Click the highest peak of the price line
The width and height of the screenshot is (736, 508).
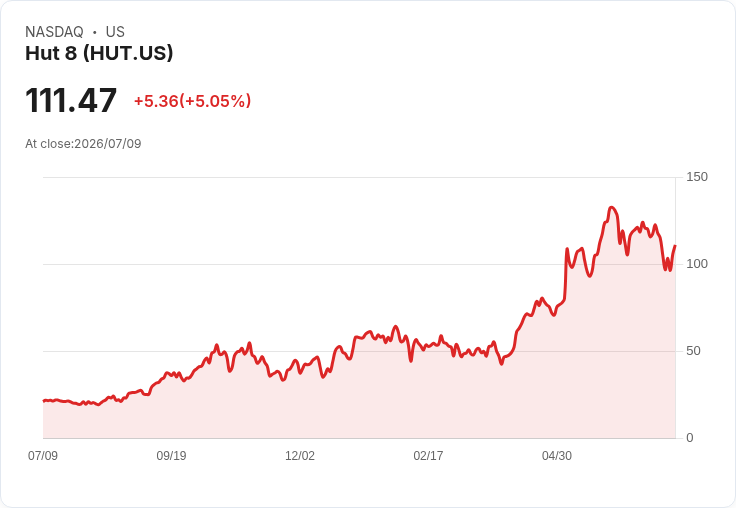click(611, 208)
